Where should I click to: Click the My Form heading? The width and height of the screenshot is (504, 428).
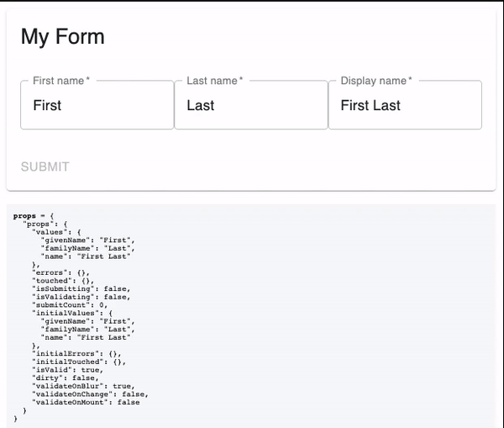[63, 36]
